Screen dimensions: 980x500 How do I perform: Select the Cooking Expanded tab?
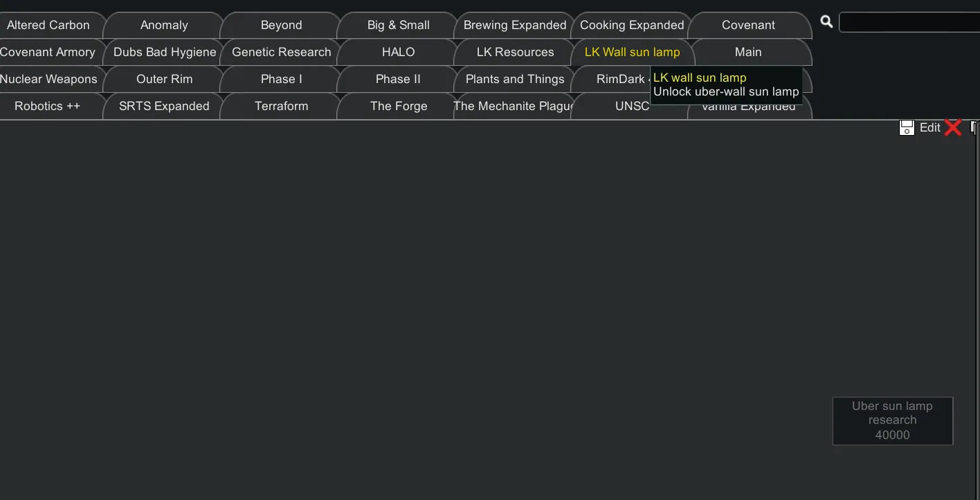[x=632, y=26]
